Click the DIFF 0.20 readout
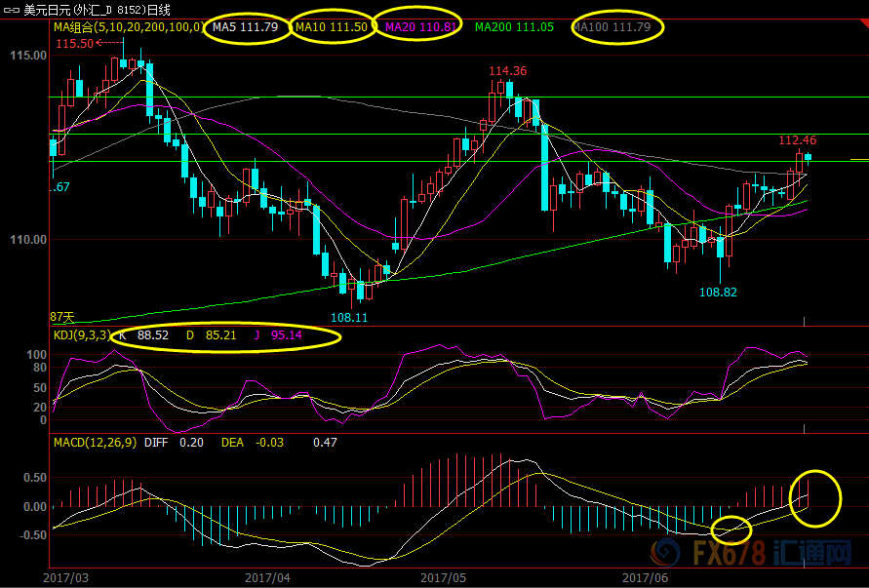This screenshot has height=588, width=869. pyautogui.click(x=174, y=443)
